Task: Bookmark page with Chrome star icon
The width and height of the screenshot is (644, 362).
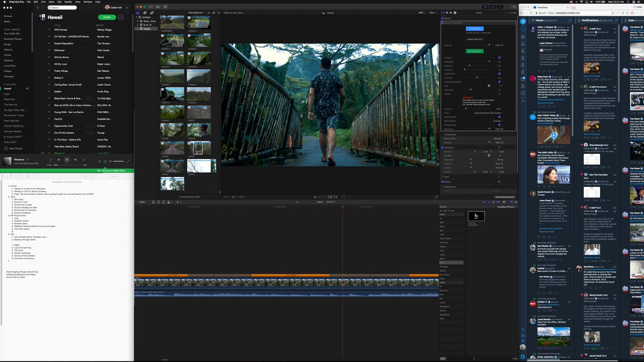Action: 612,13
